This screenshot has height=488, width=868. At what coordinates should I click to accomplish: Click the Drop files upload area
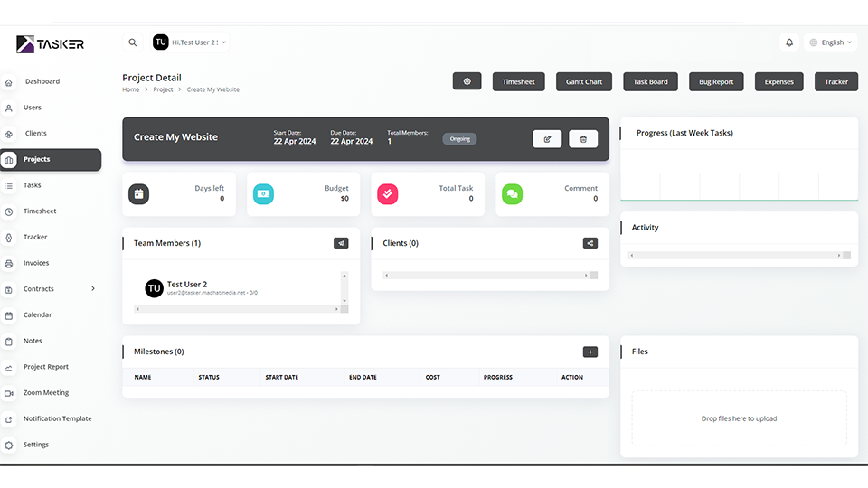(739, 418)
